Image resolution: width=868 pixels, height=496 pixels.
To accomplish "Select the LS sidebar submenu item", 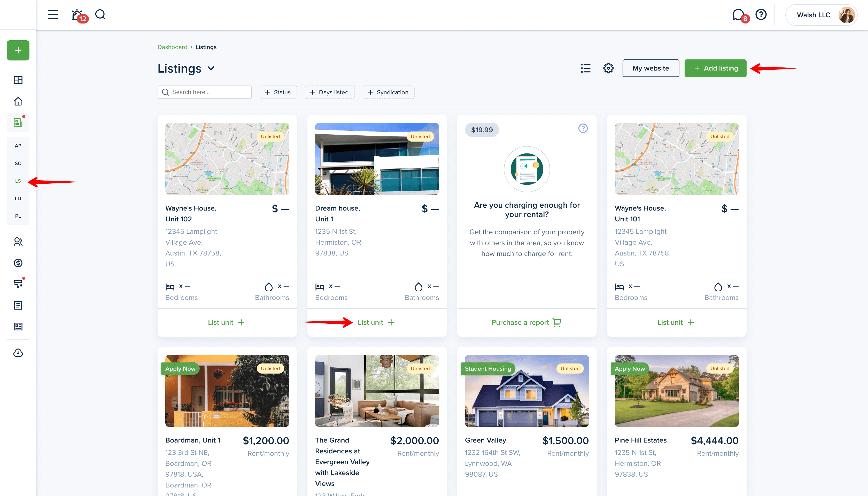I will [x=18, y=181].
